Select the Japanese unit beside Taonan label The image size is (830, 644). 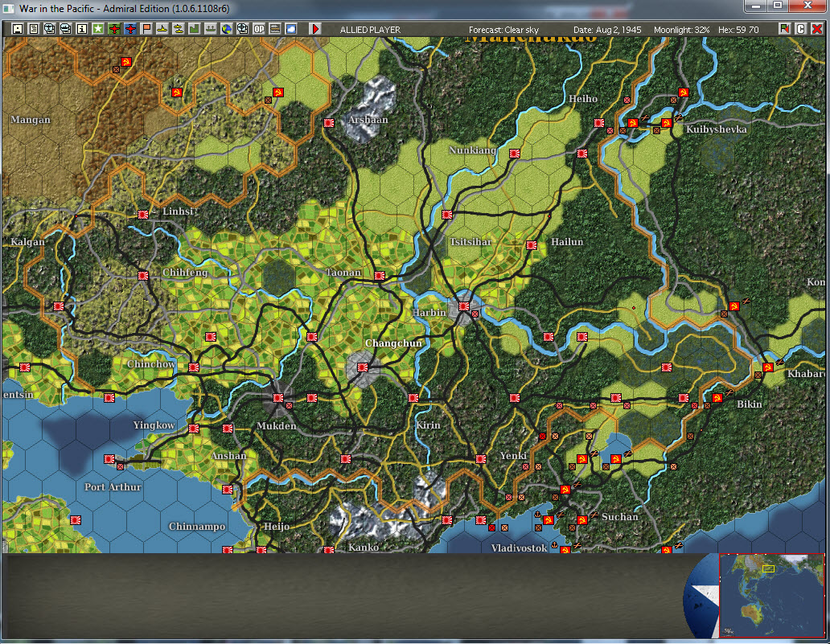(380, 275)
